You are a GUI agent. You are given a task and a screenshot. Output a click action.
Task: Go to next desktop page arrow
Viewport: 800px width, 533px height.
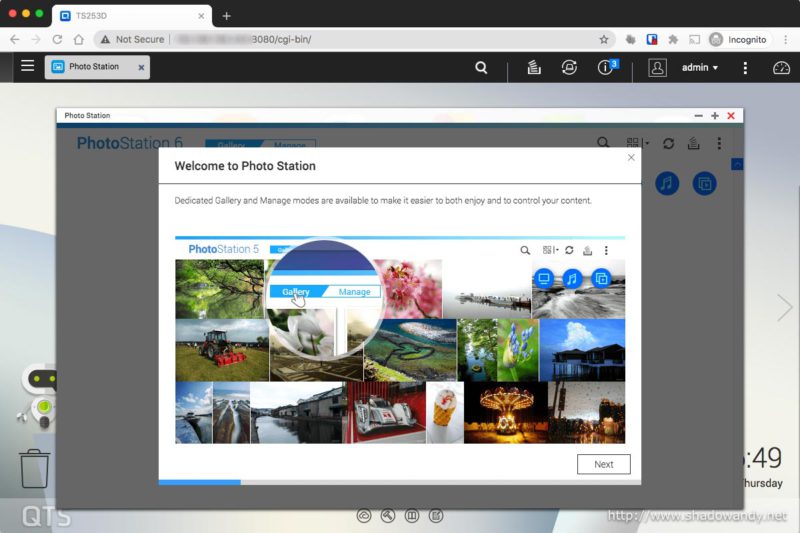784,307
